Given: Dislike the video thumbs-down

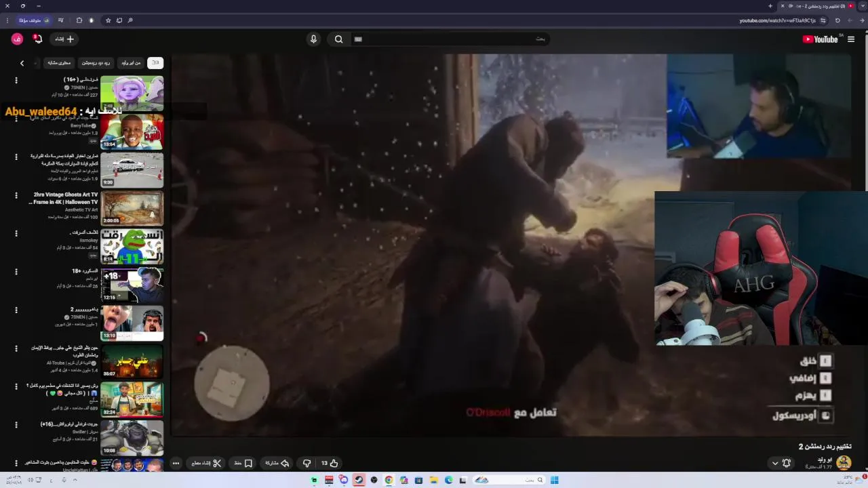Looking at the screenshot, I should [x=307, y=463].
